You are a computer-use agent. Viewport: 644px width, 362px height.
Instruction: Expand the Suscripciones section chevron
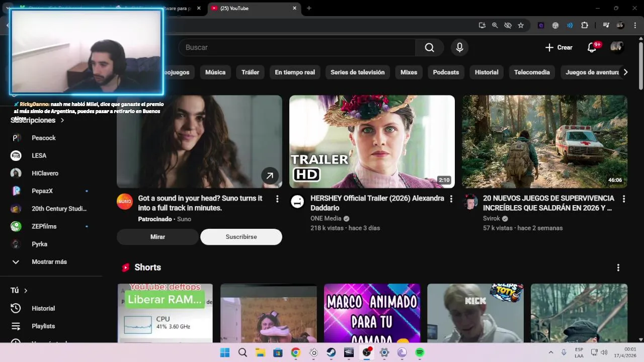[x=62, y=121]
